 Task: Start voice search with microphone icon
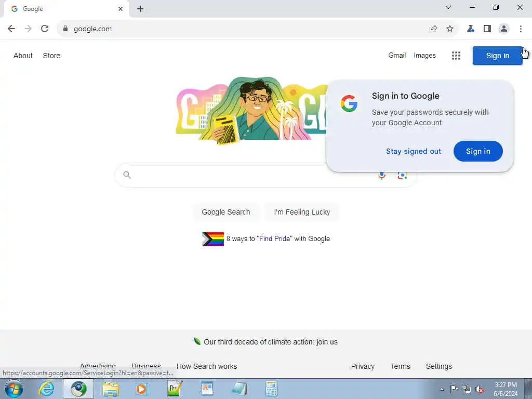(x=382, y=176)
